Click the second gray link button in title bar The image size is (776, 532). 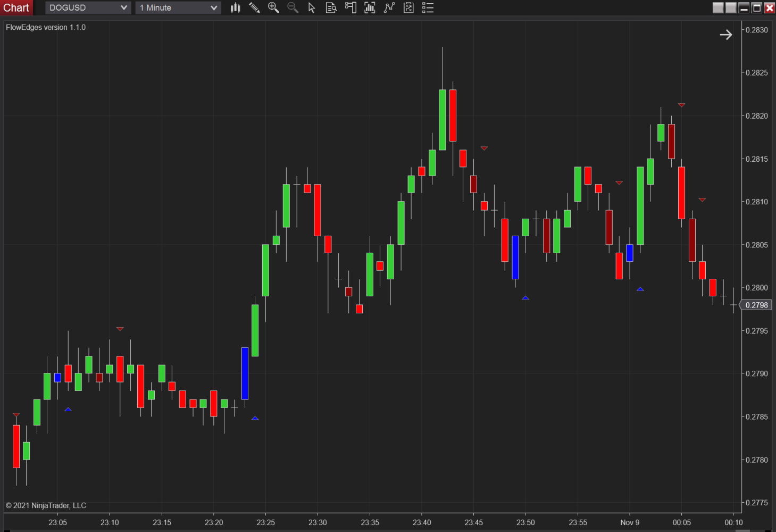click(x=731, y=7)
